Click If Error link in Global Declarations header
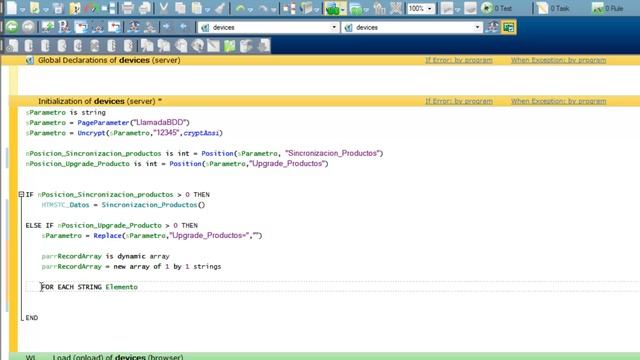Screen dimensions: 640x360 pos(459,60)
